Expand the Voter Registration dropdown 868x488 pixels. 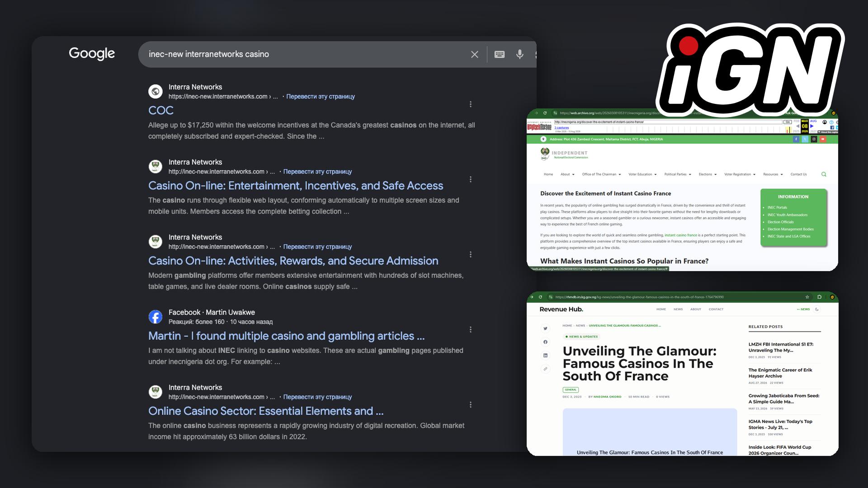pos(740,174)
